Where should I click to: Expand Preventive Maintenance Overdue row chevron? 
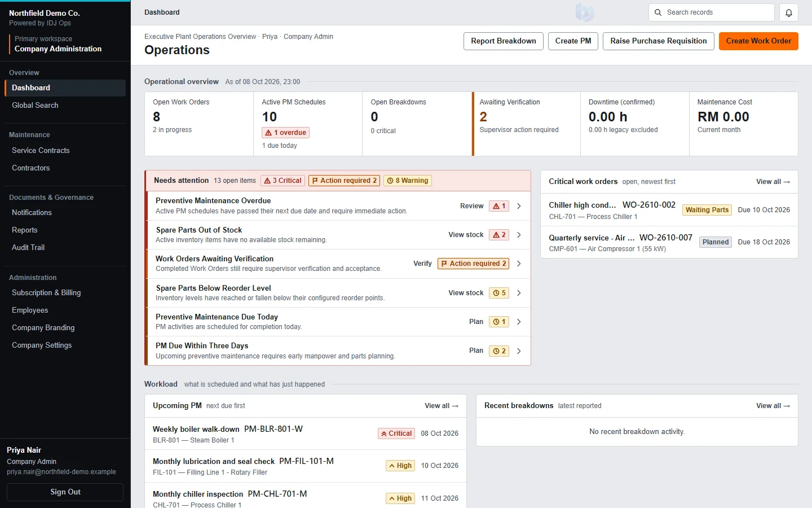point(519,206)
